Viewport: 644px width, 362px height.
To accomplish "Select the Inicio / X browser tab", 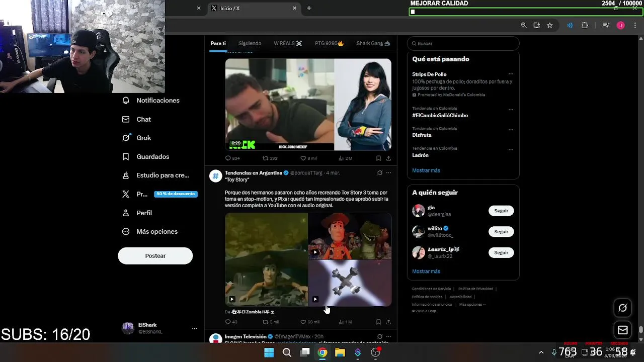I will 254,8.
